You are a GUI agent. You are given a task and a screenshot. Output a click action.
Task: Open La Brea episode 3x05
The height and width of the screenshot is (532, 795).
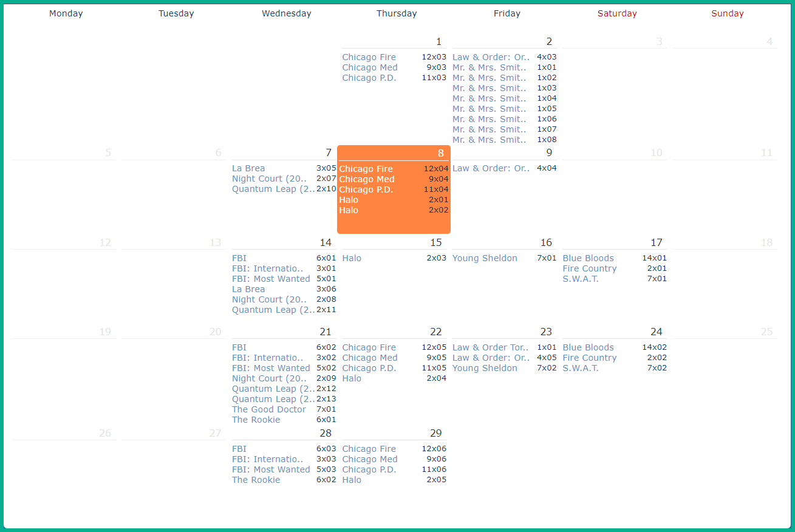(248, 168)
